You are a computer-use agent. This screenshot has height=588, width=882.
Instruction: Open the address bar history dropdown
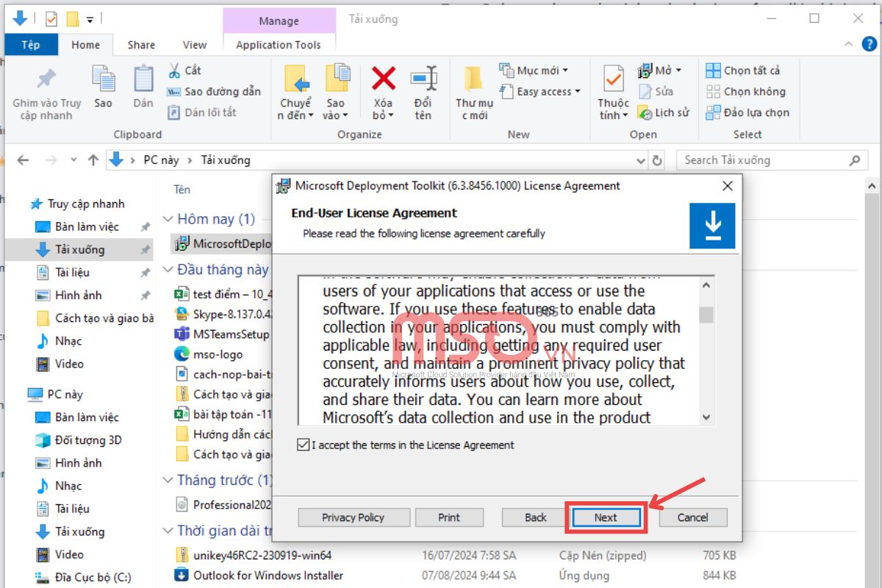tap(640, 160)
